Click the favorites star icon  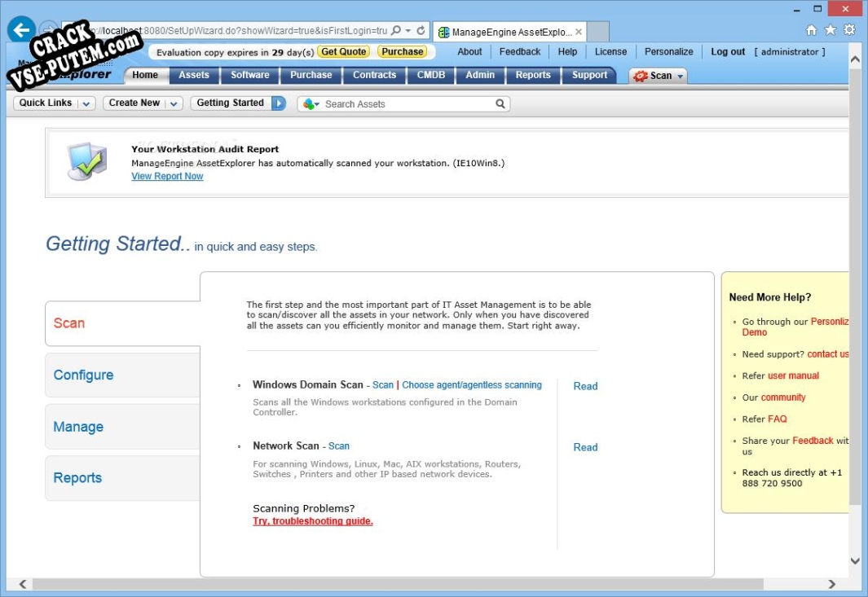coord(830,30)
